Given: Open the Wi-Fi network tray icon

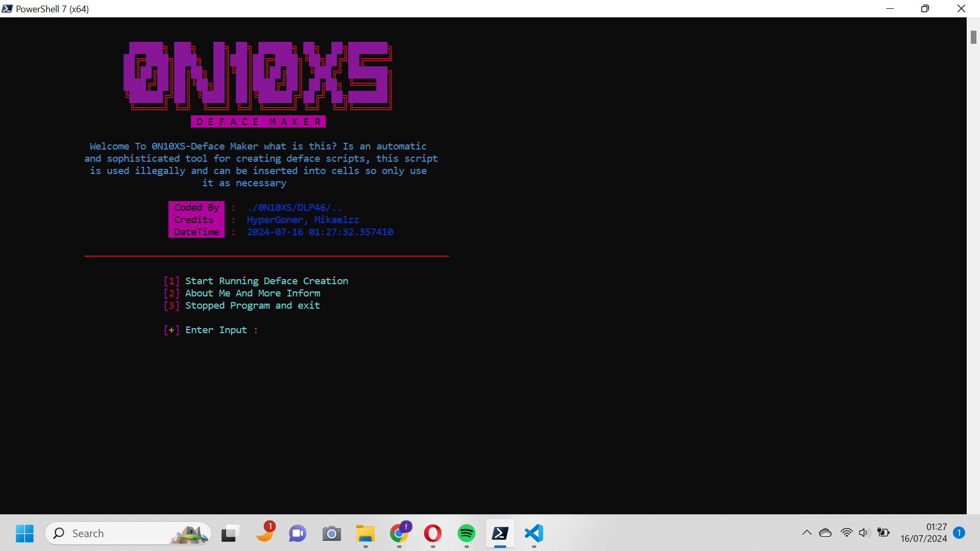Looking at the screenshot, I should [846, 533].
